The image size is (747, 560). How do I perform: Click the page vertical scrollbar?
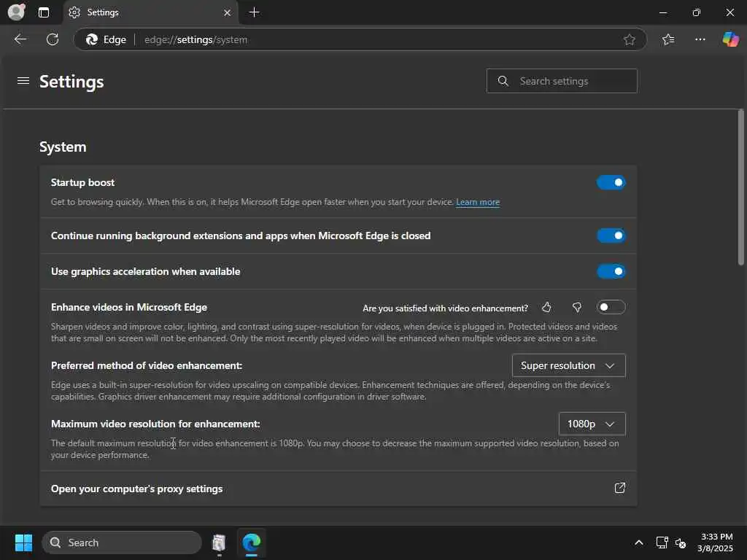click(x=741, y=187)
